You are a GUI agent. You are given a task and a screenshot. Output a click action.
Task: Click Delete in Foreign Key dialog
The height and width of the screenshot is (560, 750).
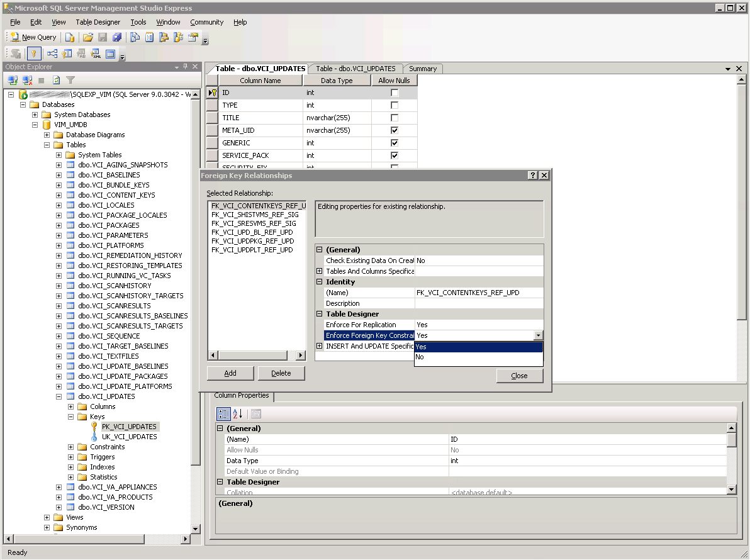pyautogui.click(x=281, y=374)
